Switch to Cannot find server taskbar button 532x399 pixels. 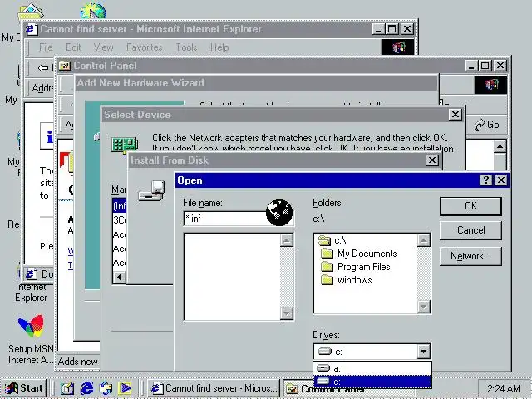214,388
